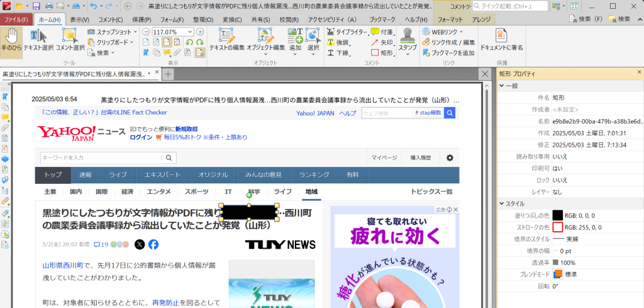Expand the WEBリンク dropdown
The height and width of the screenshot is (308, 644).
click(461, 31)
